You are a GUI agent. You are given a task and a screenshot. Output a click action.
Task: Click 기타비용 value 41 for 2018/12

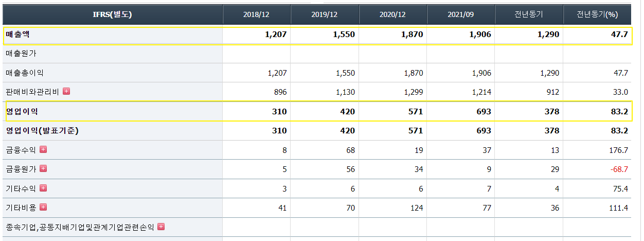tap(282, 208)
